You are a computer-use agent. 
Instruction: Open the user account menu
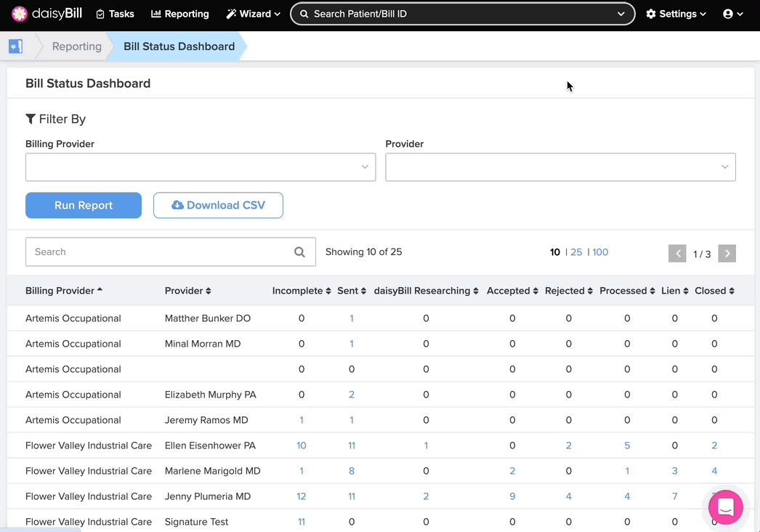[x=732, y=14]
